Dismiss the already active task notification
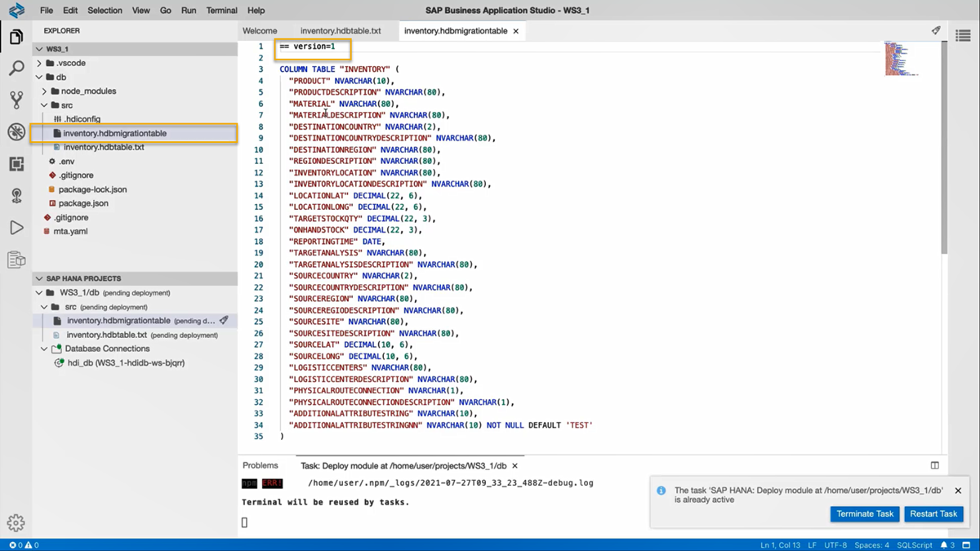980x551 pixels. [x=958, y=491]
